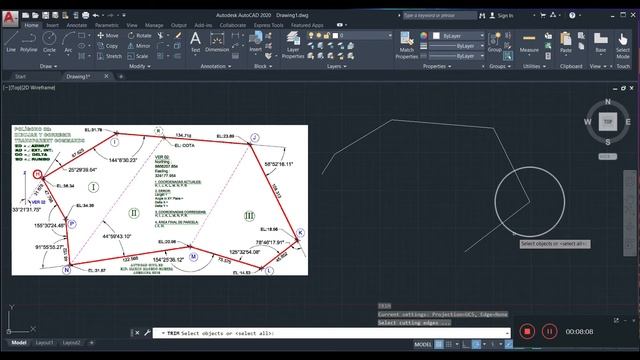
Task: Select the Polyline tool
Action: 29,42
